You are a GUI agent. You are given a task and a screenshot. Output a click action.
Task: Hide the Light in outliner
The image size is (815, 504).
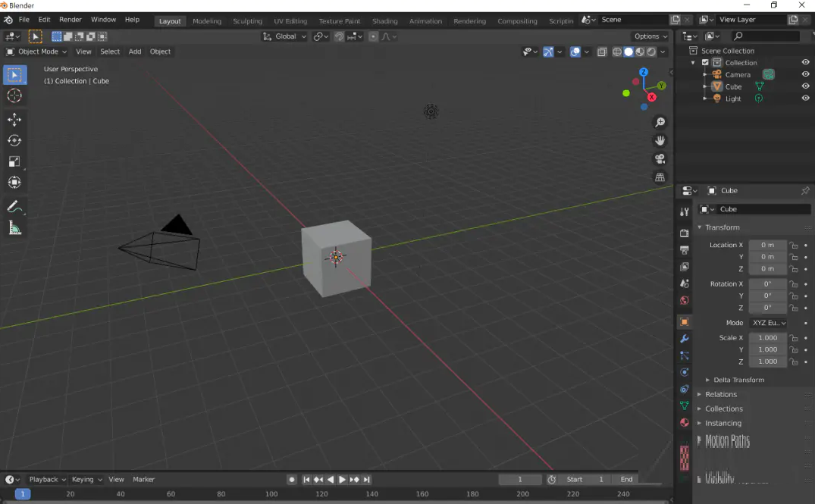tap(806, 99)
